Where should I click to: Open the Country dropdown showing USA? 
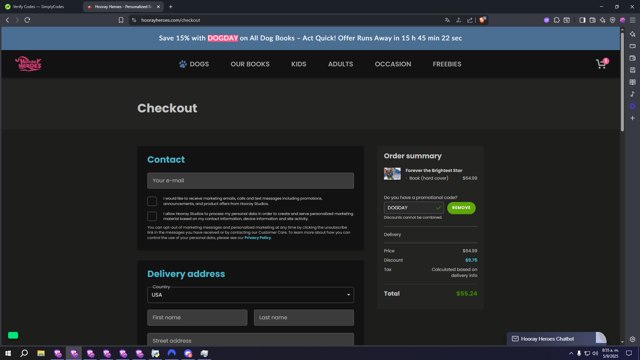tap(251, 295)
